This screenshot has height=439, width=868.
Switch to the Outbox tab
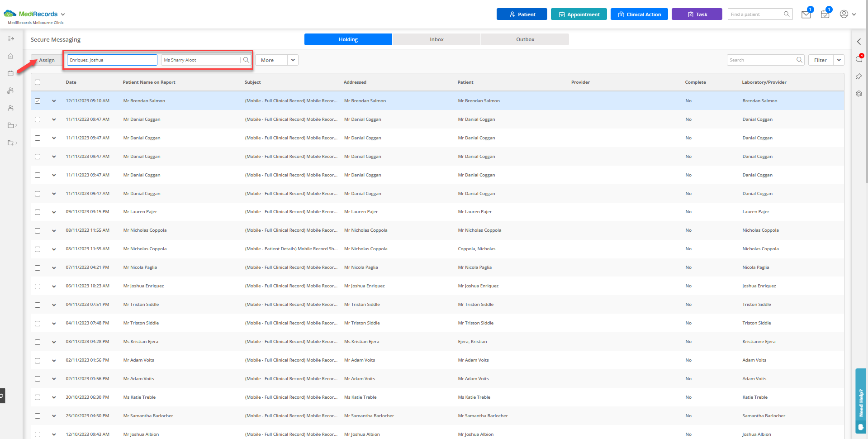(x=525, y=39)
